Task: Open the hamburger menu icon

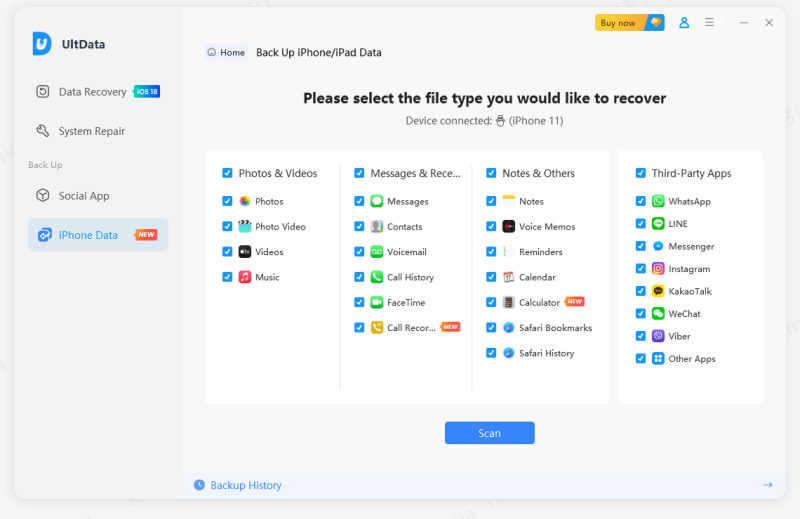Action: pos(709,22)
